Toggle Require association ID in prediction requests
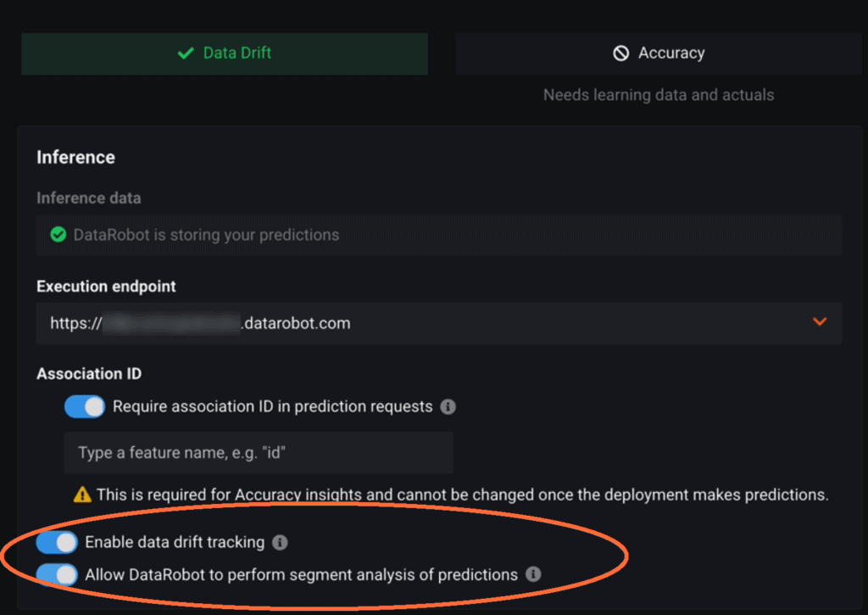 click(85, 406)
